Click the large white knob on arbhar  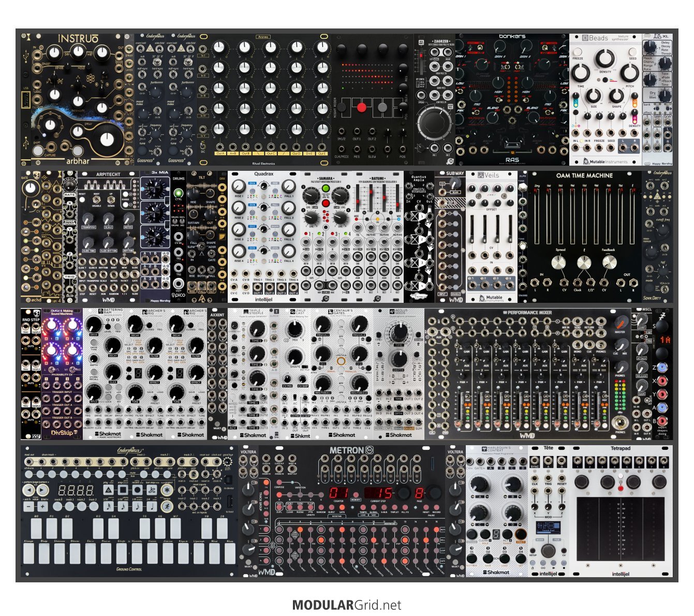click(107, 139)
